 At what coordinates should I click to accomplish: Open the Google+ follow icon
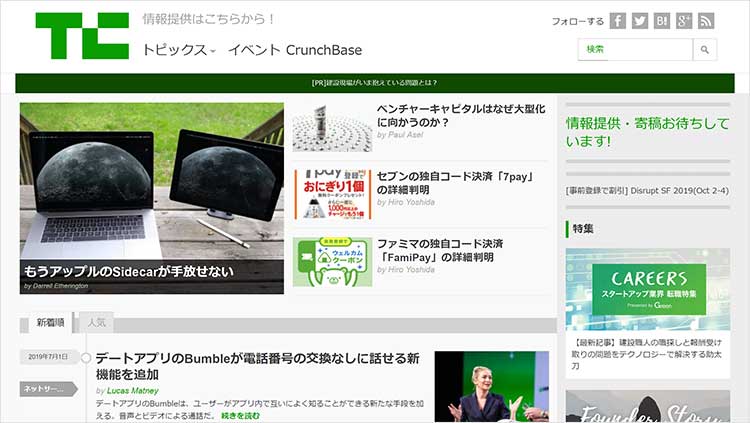(684, 21)
